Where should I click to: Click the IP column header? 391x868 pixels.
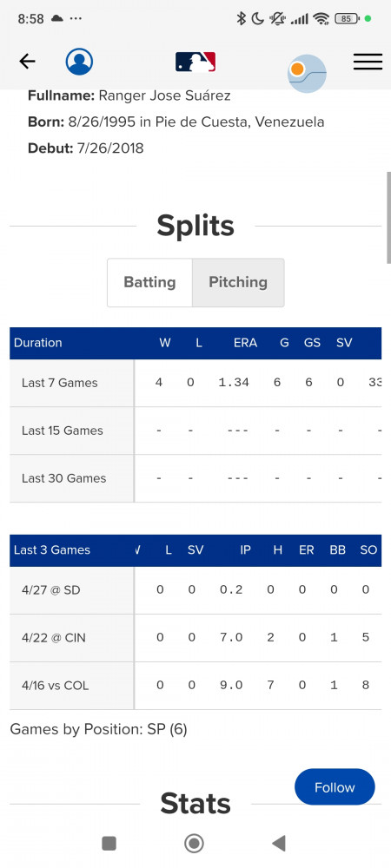point(245,549)
